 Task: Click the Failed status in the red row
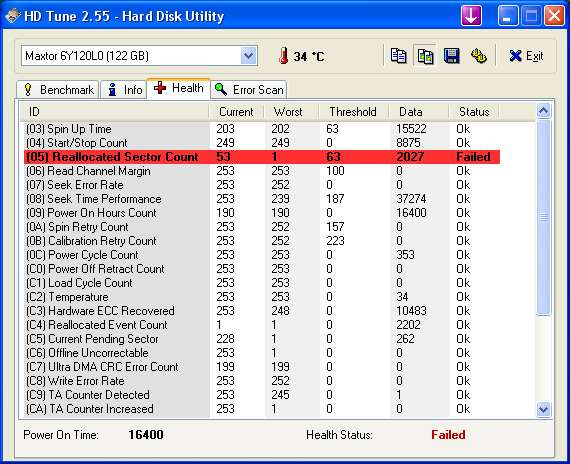(473, 157)
